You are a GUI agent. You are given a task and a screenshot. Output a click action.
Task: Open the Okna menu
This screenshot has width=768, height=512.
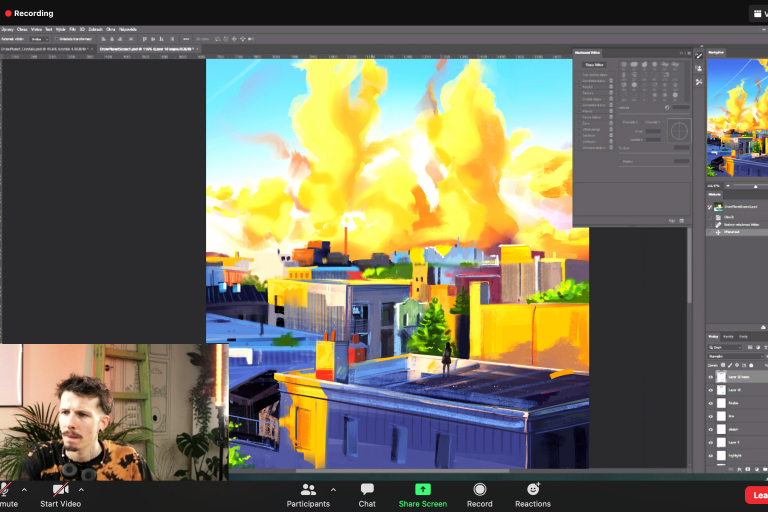pos(111,29)
